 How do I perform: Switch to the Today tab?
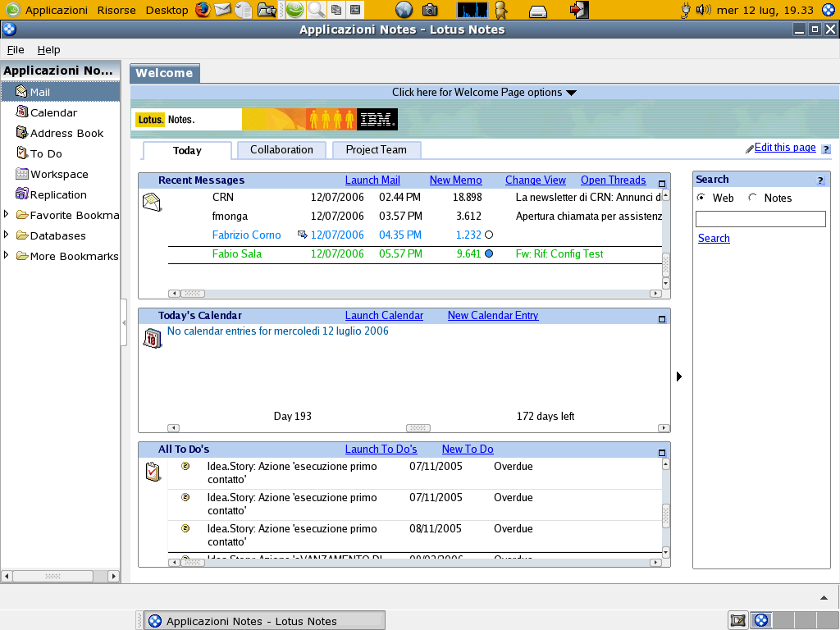point(187,151)
